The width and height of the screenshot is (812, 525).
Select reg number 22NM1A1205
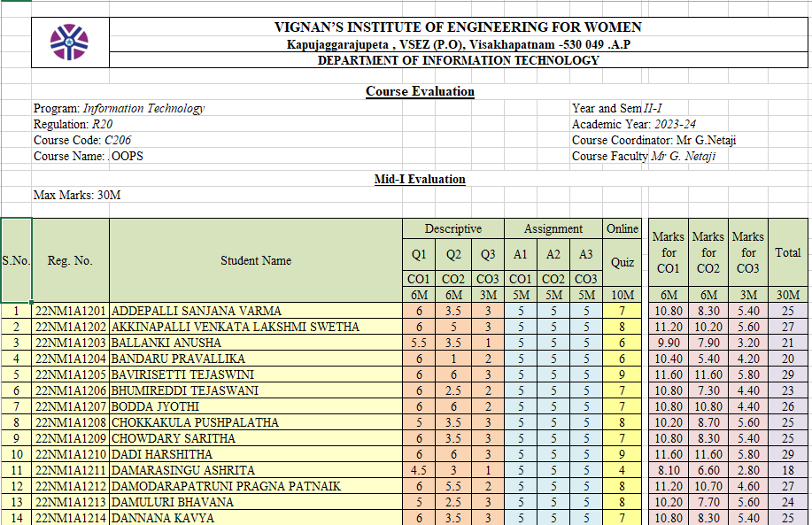[x=71, y=374]
